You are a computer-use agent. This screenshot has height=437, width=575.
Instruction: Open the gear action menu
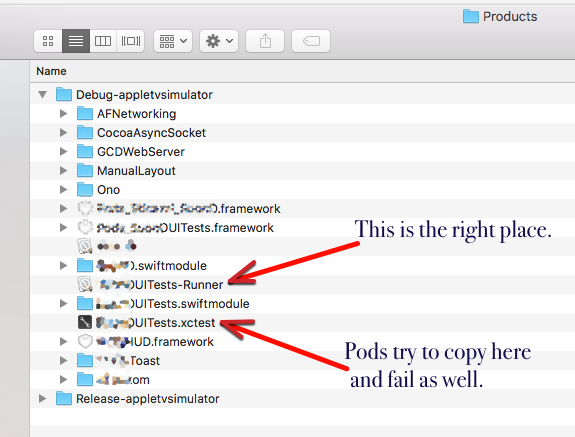pos(219,41)
